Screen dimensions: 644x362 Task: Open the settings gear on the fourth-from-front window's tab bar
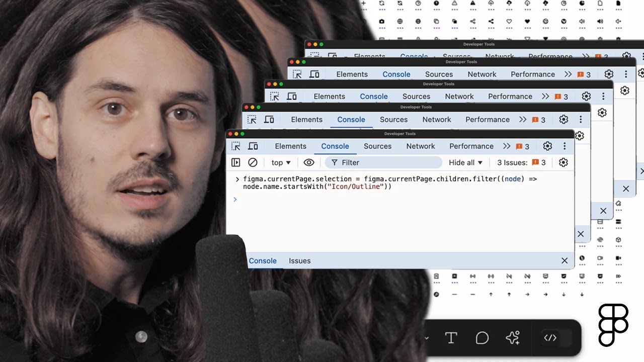click(609, 74)
